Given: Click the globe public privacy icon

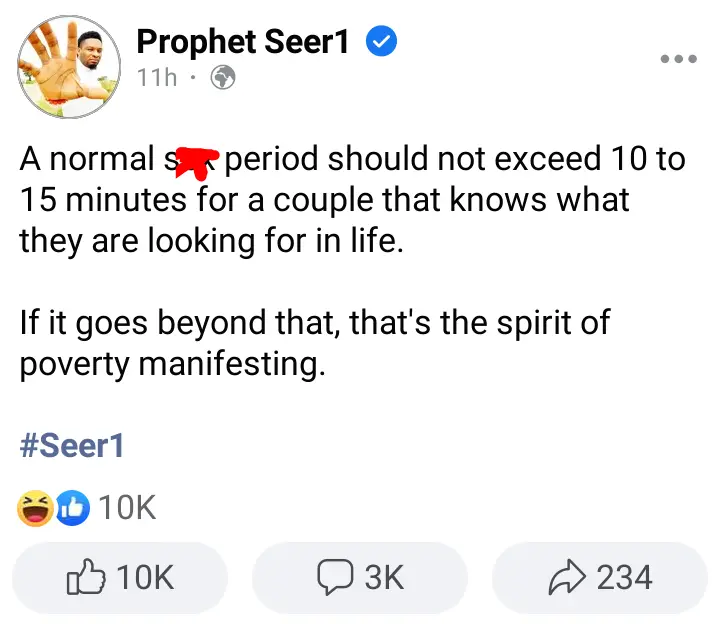Looking at the screenshot, I should pos(223,77).
